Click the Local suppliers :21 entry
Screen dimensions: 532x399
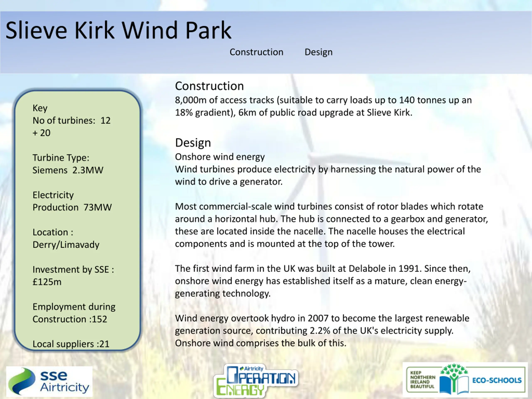71,344
